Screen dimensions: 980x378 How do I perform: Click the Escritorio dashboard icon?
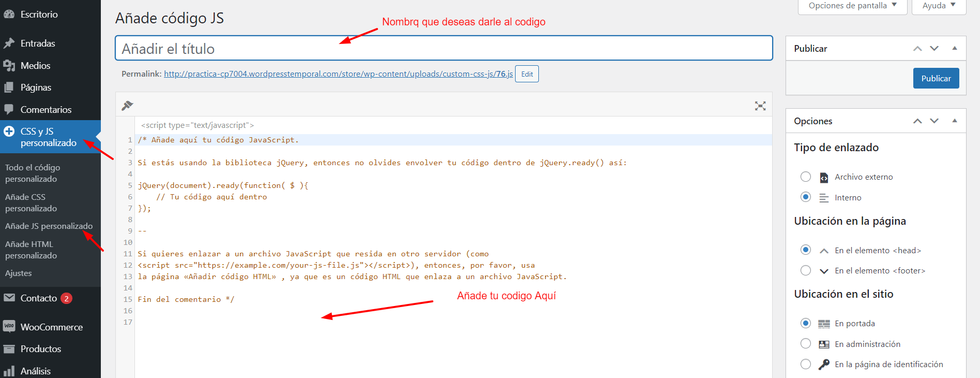pyautogui.click(x=9, y=14)
